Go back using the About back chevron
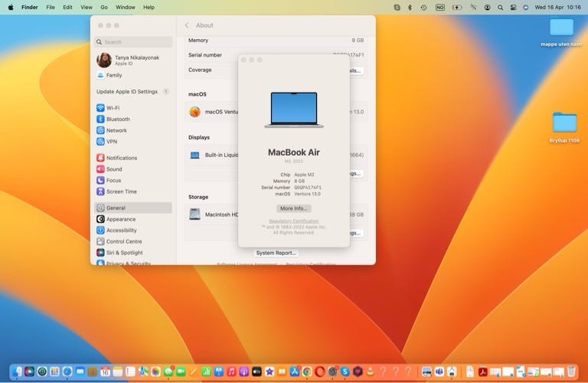 coord(187,25)
